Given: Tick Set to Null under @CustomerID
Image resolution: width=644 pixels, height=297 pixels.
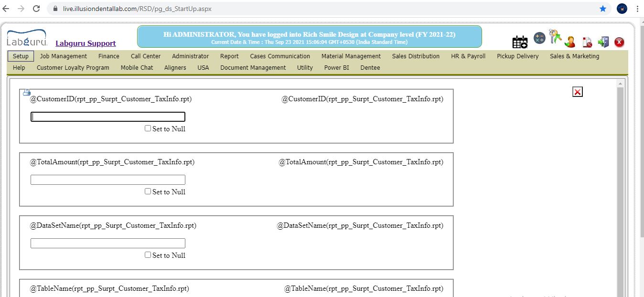Looking at the screenshot, I should coord(148,128).
